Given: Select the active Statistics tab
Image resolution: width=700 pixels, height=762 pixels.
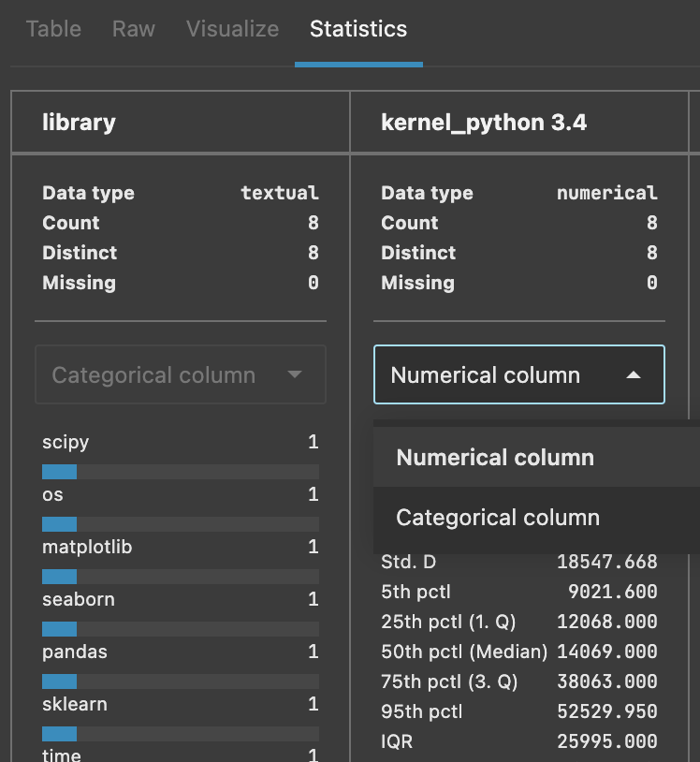Looking at the screenshot, I should point(358,29).
